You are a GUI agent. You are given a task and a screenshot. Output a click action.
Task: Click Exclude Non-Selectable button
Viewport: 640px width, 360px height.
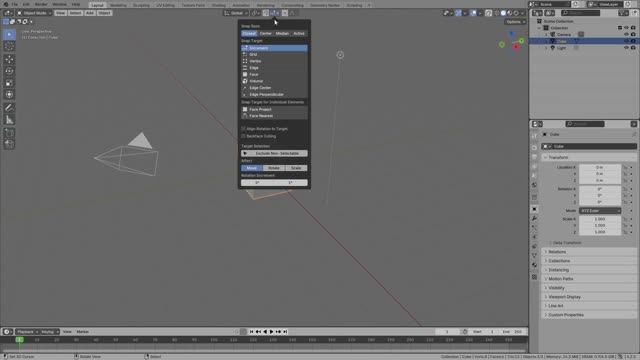(274, 153)
